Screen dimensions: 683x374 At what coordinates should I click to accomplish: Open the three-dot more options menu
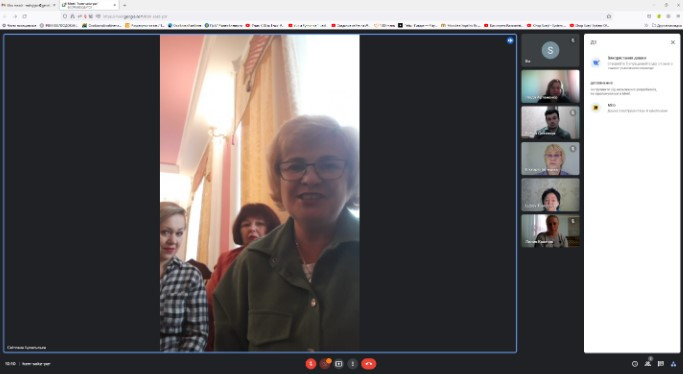[x=353, y=364]
